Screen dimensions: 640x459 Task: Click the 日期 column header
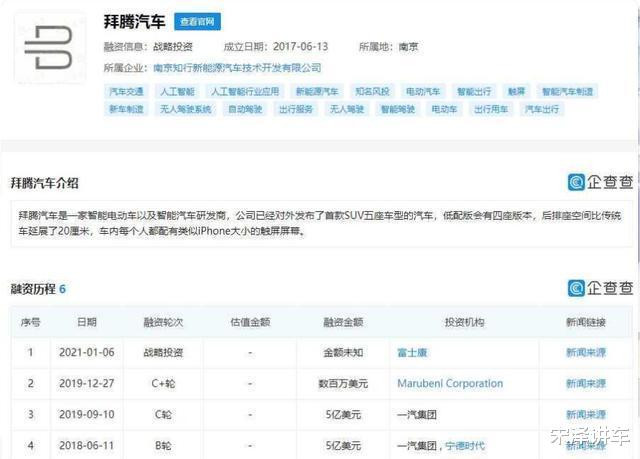point(87,322)
